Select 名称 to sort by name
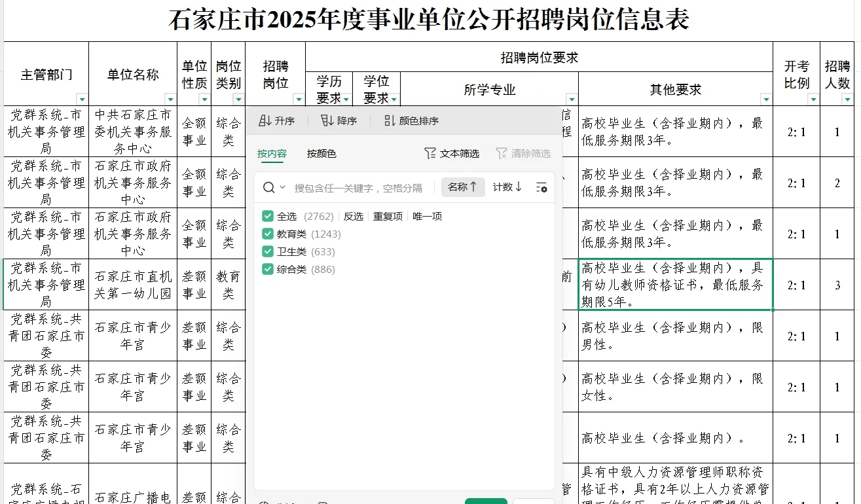This screenshot has height=504, width=861. pyautogui.click(x=463, y=187)
